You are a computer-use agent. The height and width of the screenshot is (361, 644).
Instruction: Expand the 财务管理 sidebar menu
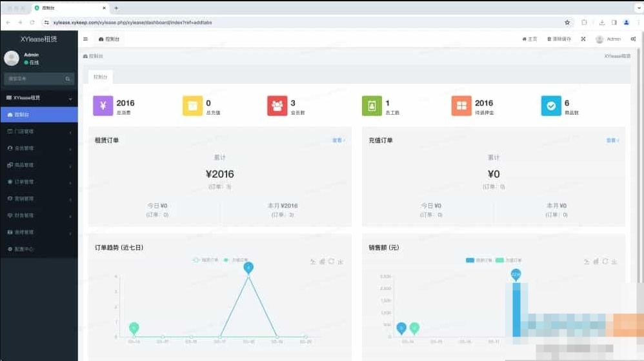click(x=39, y=216)
